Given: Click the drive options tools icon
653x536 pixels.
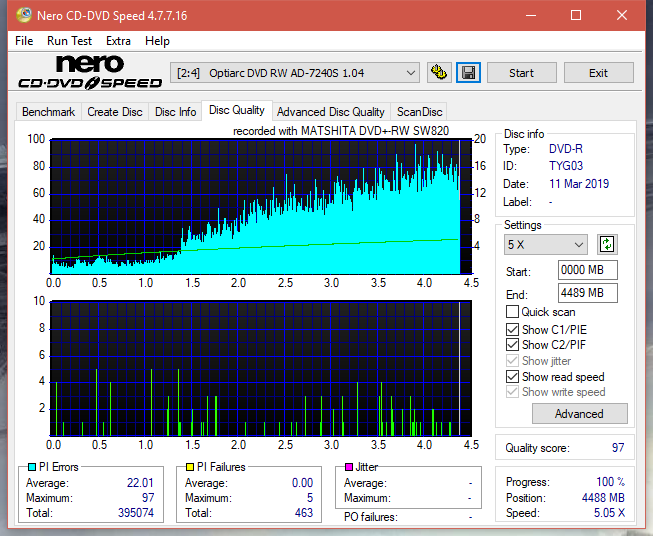Looking at the screenshot, I should 439,73.
